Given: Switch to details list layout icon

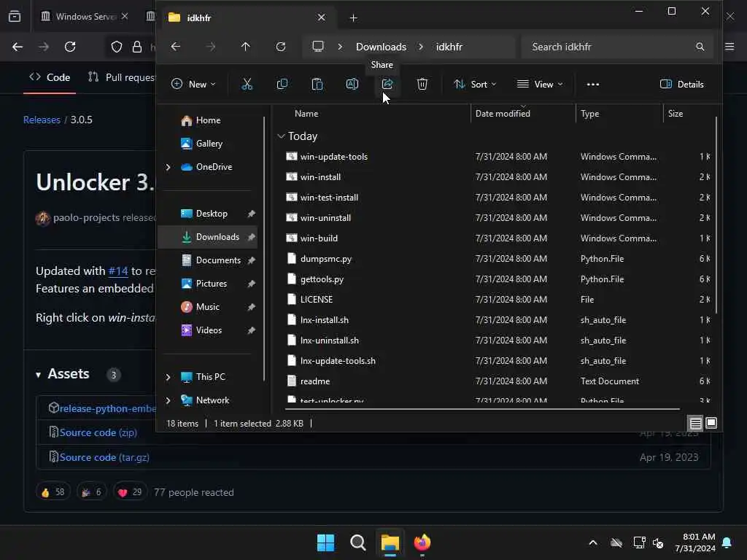Looking at the screenshot, I should [x=695, y=423].
